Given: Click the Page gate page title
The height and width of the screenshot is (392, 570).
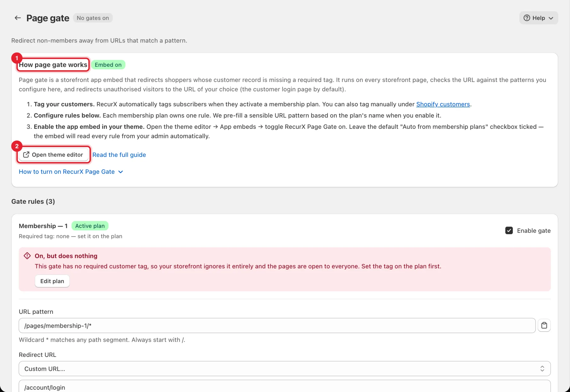Looking at the screenshot, I should coord(48,18).
